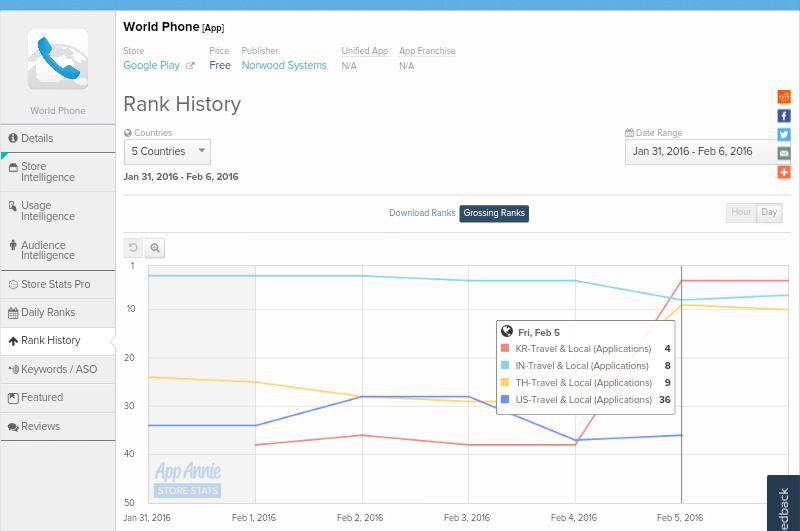The height and width of the screenshot is (531, 800).
Task: Reset chart zoom with undo icon
Action: (x=133, y=248)
